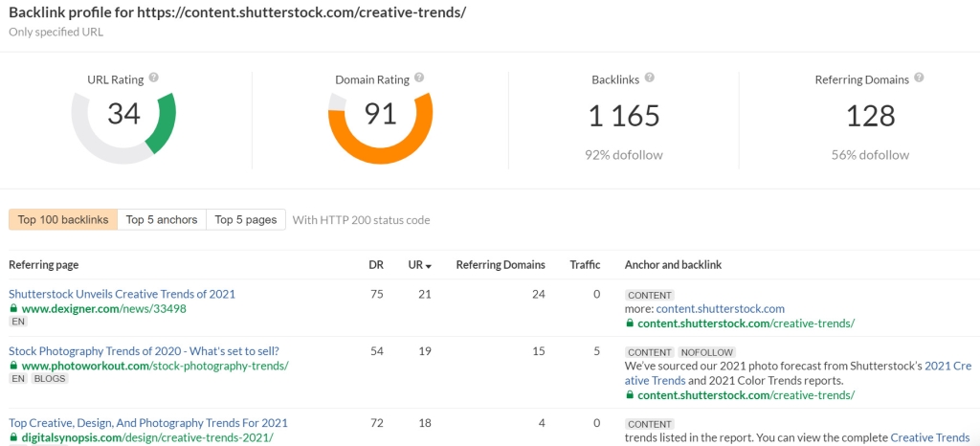The height and width of the screenshot is (446, 980).
Task: Click help icon beside Domain Rating
Action: (419, 78)
